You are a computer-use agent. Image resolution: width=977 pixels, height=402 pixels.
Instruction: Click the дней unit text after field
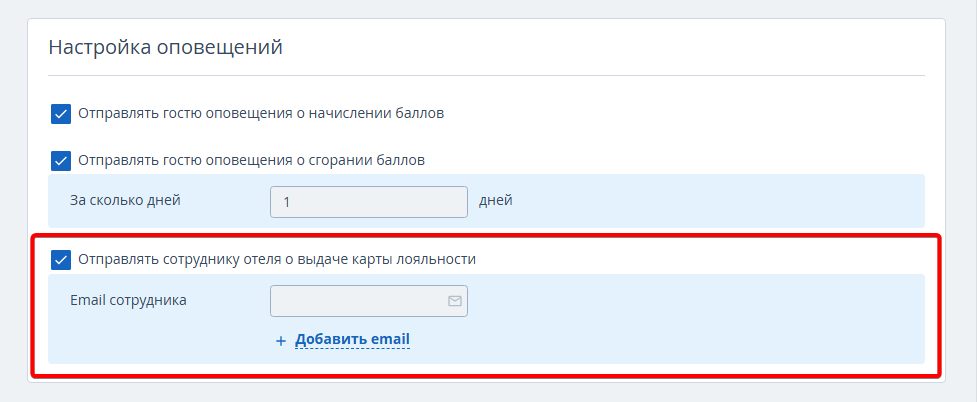tap(496, 201)
